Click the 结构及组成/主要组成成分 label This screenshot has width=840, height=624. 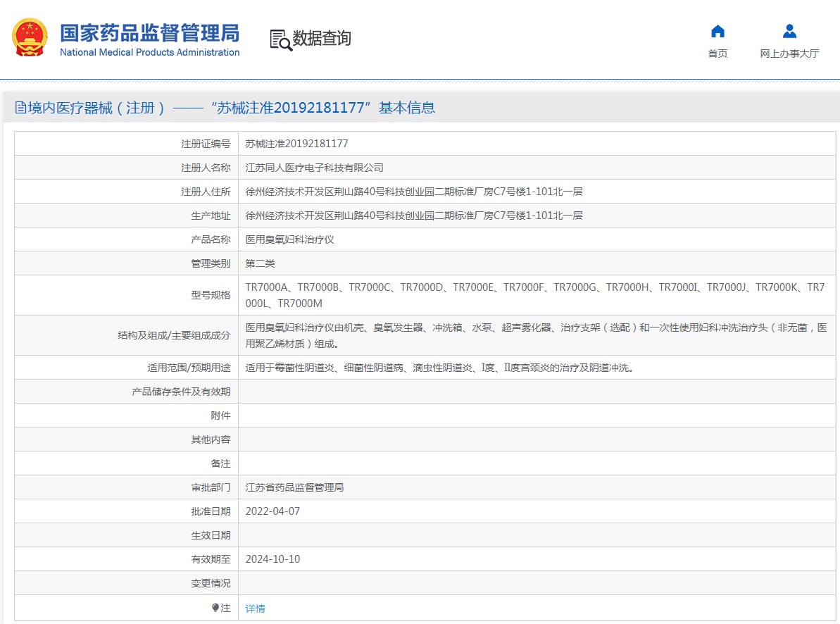(174, 335)
